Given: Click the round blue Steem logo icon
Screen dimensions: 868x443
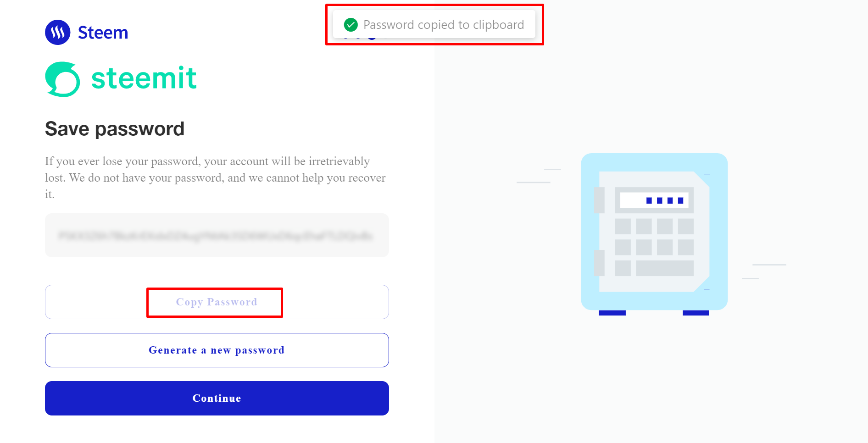Looking at the screenshot, I should 58,33.
